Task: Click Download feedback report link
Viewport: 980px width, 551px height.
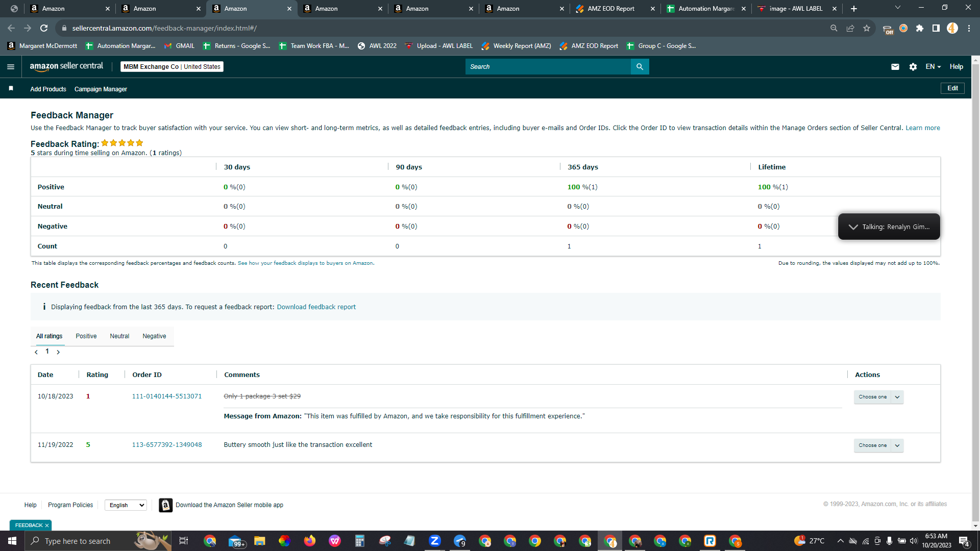Action: click(316, 307)
